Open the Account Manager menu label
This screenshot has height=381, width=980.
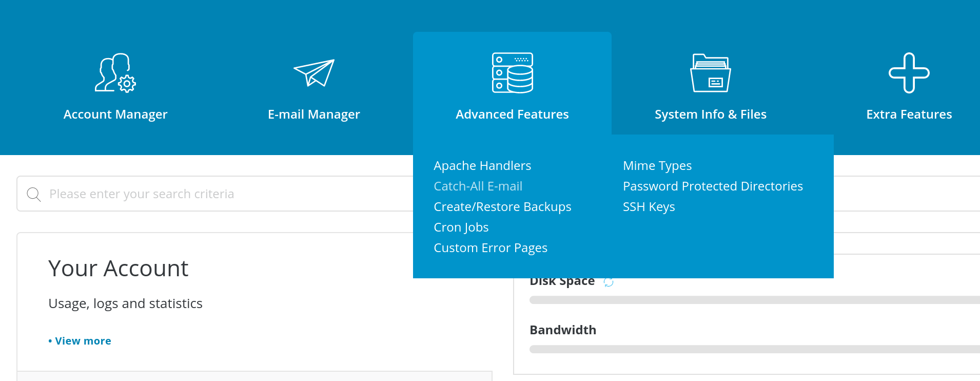[115, 114]
